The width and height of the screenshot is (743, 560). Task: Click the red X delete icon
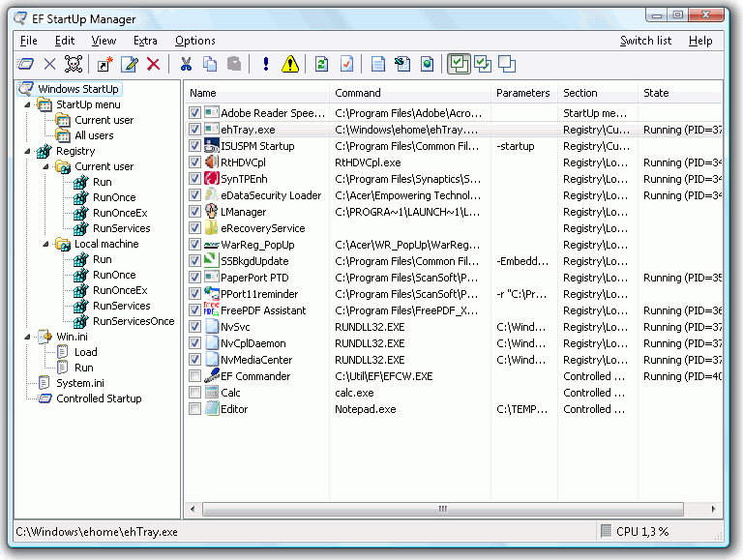click(x=153, y=65)
